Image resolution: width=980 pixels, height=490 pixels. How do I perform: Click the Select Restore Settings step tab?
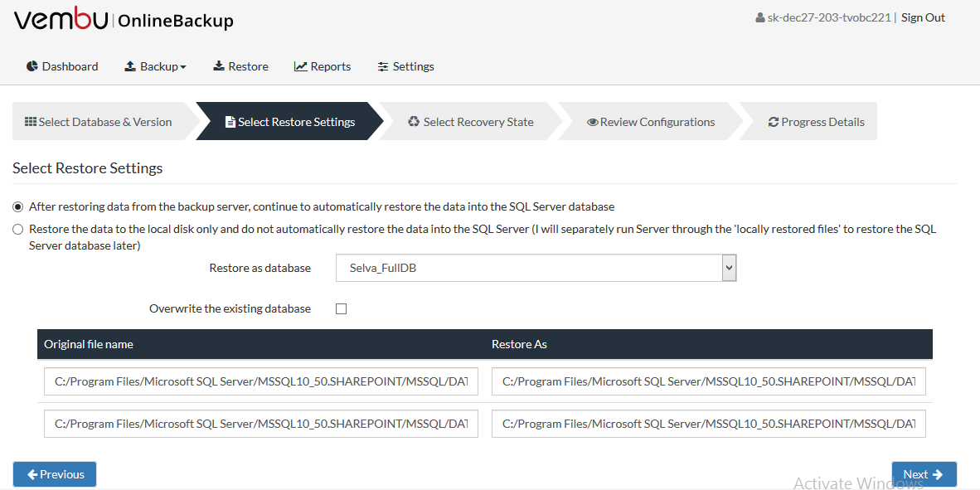tap(290, 122)
